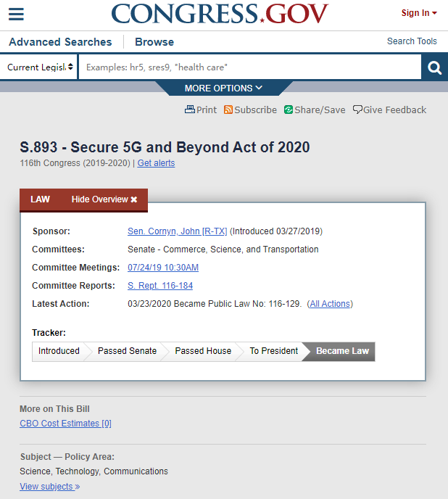Open the Current Legislation dropdown

(40, 67)
